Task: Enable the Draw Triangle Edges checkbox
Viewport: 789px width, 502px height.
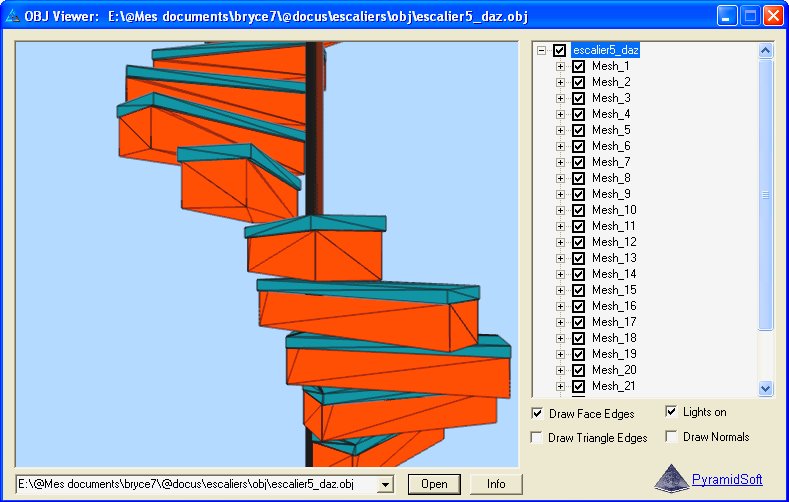Action: click(x=537, y=438)
